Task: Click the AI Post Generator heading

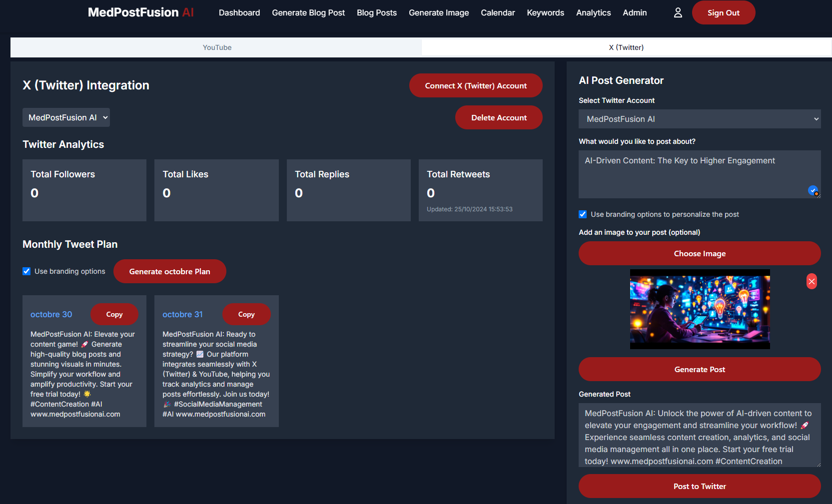Action: coord(621,80)
